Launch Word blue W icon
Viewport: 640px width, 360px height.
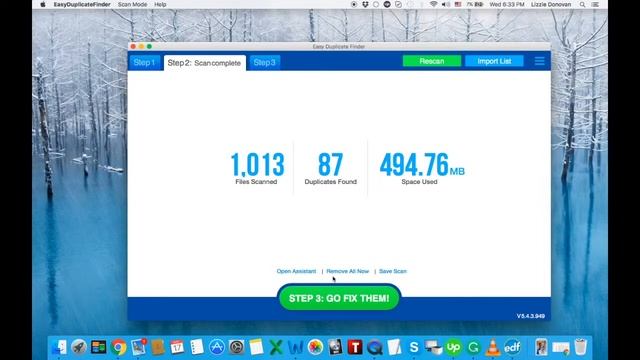(x=296, y=347)
